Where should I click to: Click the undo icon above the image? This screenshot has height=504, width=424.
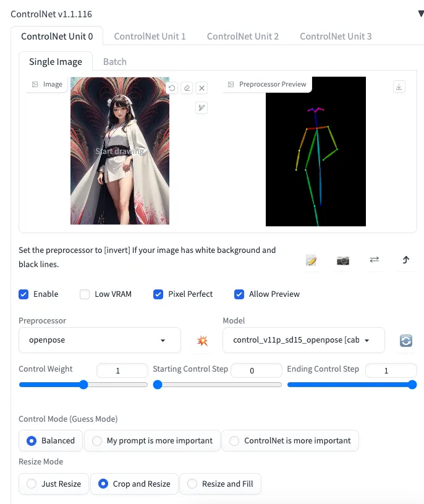172,88
